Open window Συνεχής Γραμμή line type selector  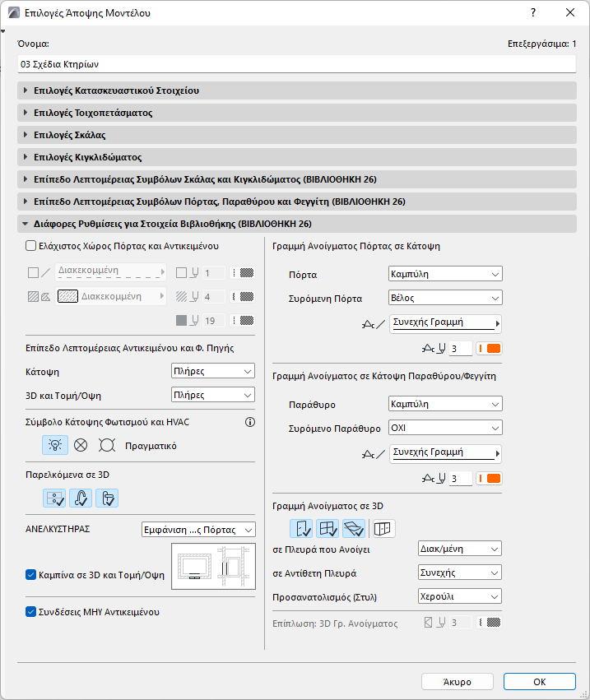[x=445, y=453]
